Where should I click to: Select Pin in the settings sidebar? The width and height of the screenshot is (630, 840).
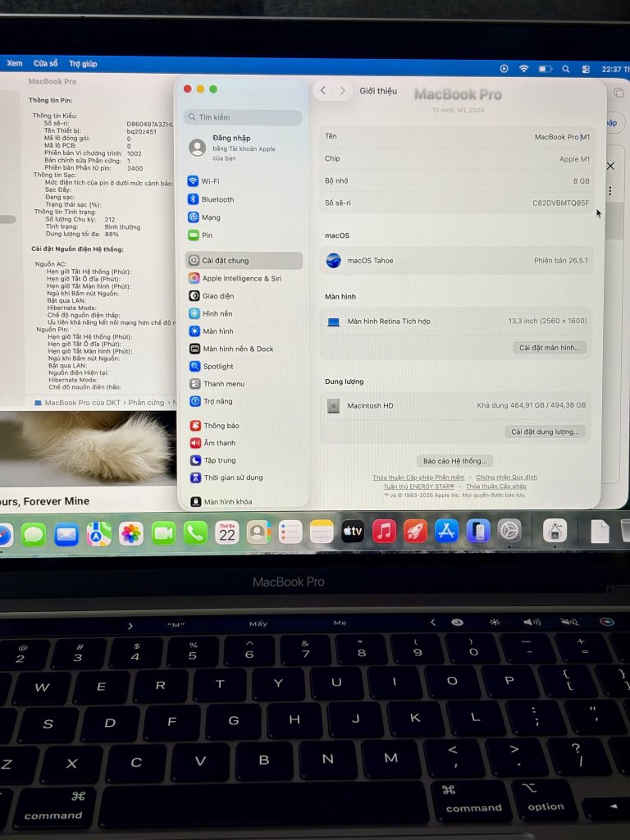tap(200, 235)
